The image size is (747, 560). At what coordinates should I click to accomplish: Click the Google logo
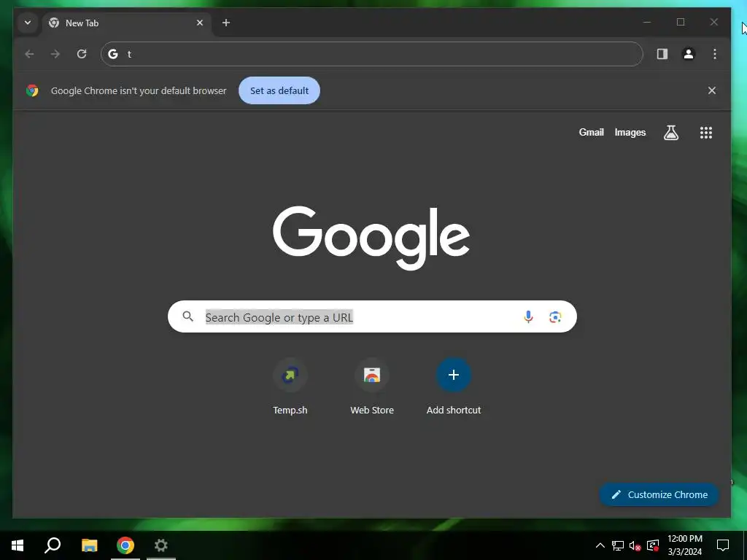click(371, 238)
